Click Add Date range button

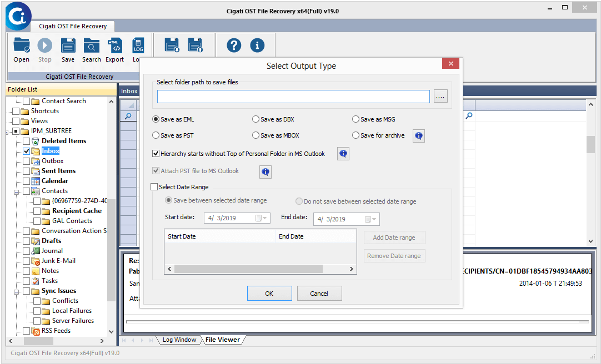click(x=394, y=237)
